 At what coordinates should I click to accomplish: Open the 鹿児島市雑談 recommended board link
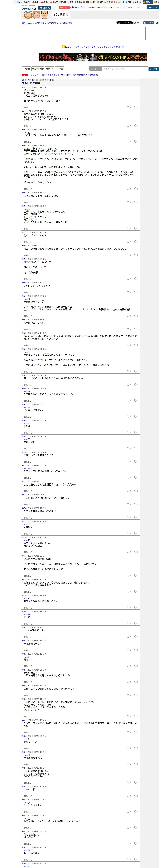pos(49,75)
